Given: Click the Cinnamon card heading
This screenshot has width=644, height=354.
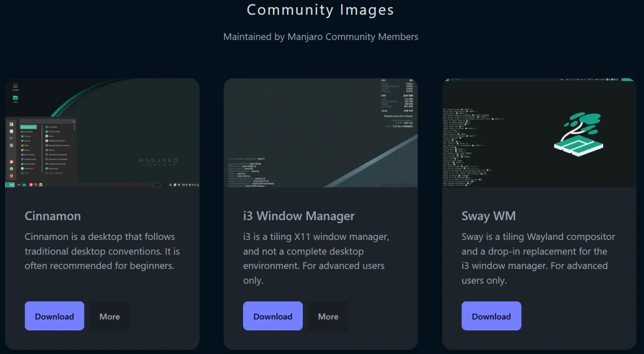Looking at the screenshot, I should point(53,216).
